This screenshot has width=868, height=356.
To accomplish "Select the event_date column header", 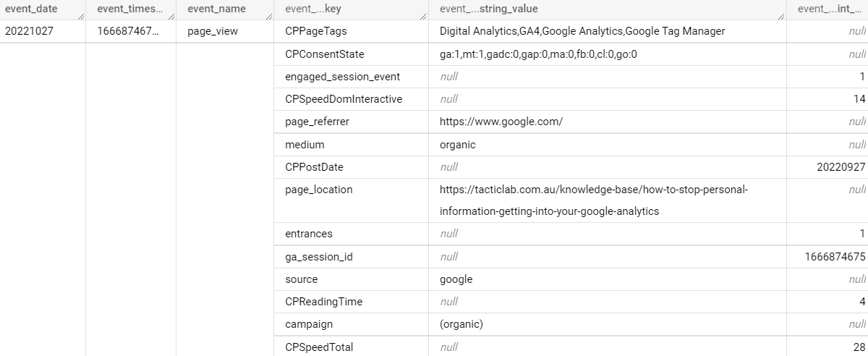I will [31, 9].
